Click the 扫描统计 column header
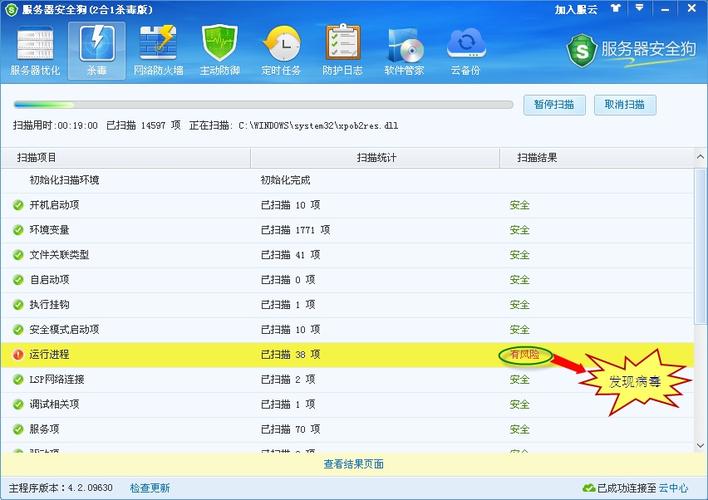Image resolution: width=708 pixels, height=500 pixels. [375, 158]
